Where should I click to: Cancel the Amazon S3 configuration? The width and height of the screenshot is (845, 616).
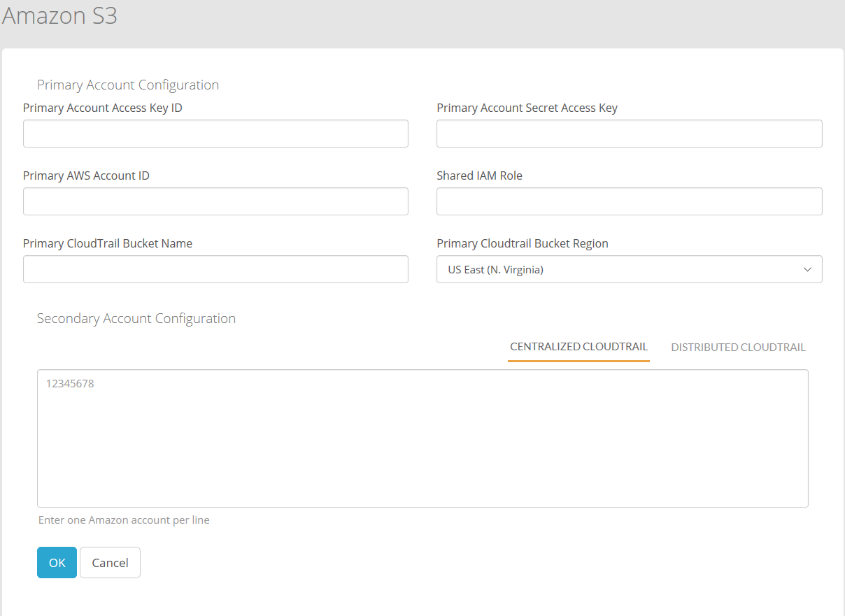tap(110, 562)
